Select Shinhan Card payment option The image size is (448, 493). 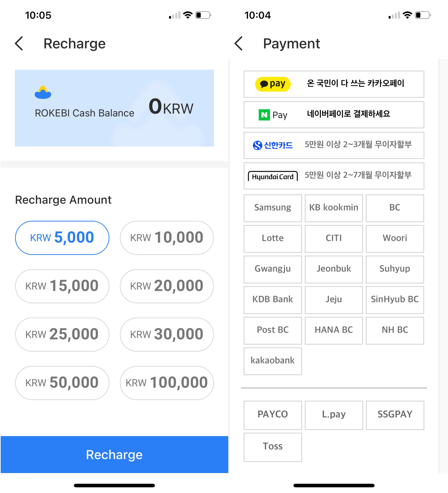pyautogui.click(x=334, y=145)
